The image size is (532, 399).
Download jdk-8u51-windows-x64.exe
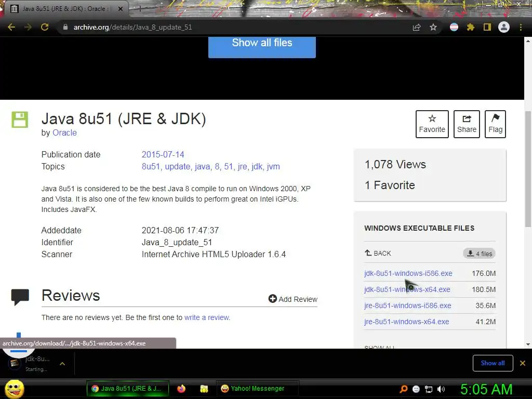[407, 289]
